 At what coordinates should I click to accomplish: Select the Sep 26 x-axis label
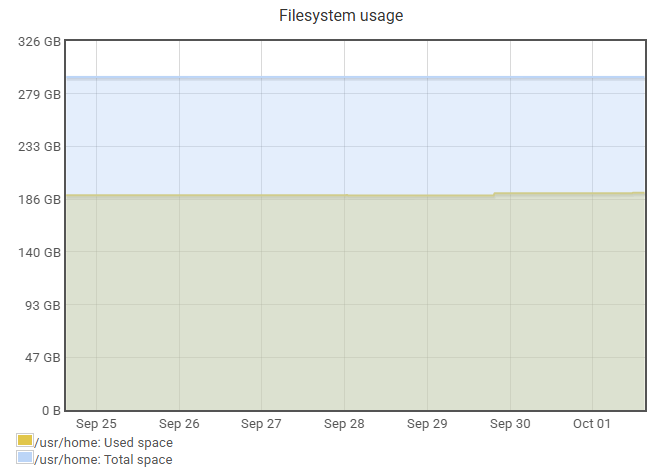tap(179, 424)
